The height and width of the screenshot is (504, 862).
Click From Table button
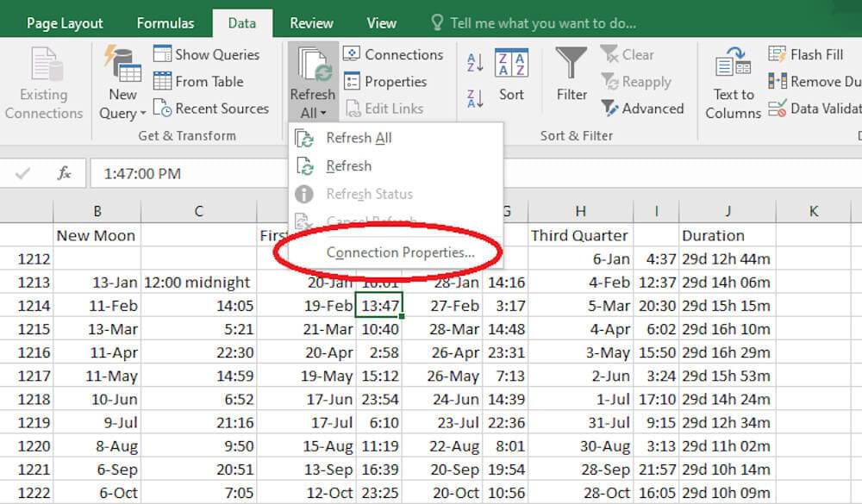(x=199, y=82)
